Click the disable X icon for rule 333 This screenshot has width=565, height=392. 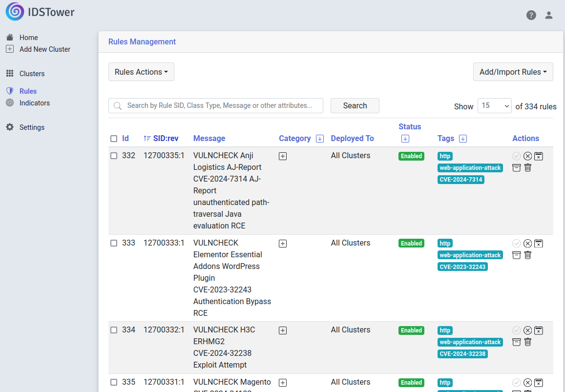[x=527, y=244]
